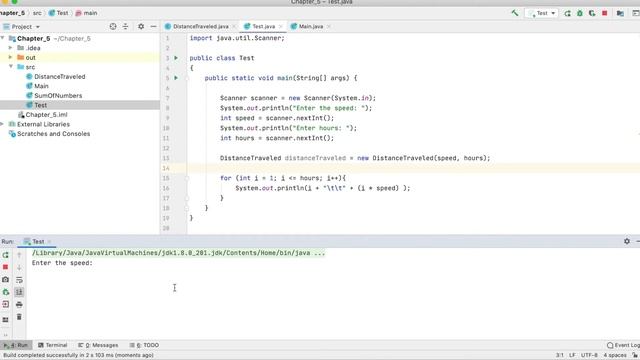
Task: Click the green restore layout icon in Run panel
Action: coord(5,292)
